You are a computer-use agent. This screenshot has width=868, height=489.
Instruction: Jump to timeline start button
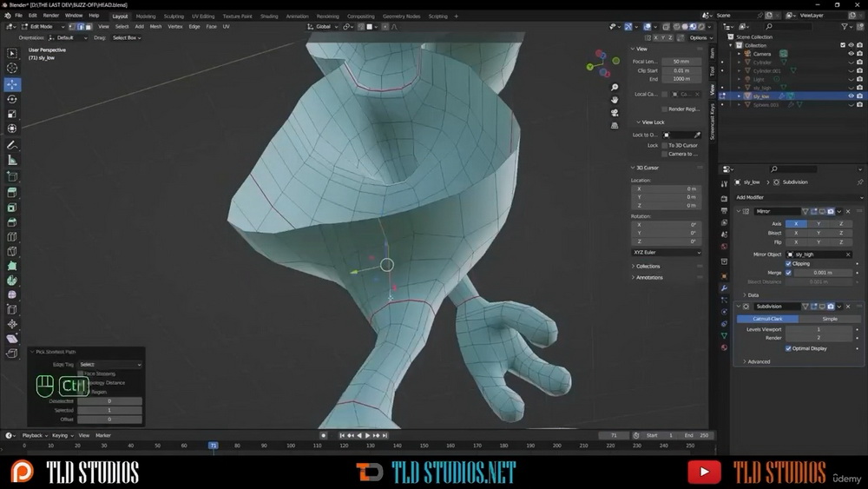click(342, 435)
